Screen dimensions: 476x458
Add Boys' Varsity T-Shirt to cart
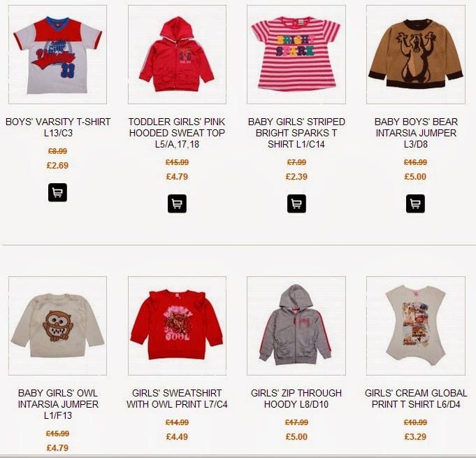point(58,192)
